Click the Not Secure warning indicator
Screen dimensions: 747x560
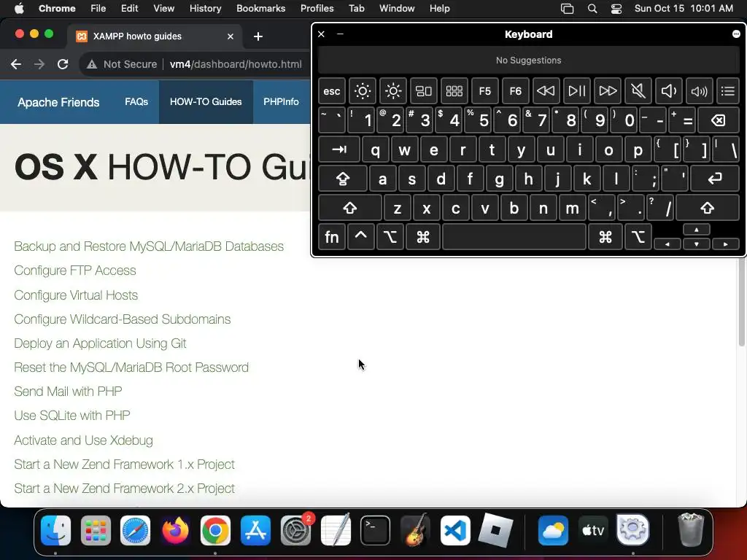click(x=122, y=64)
